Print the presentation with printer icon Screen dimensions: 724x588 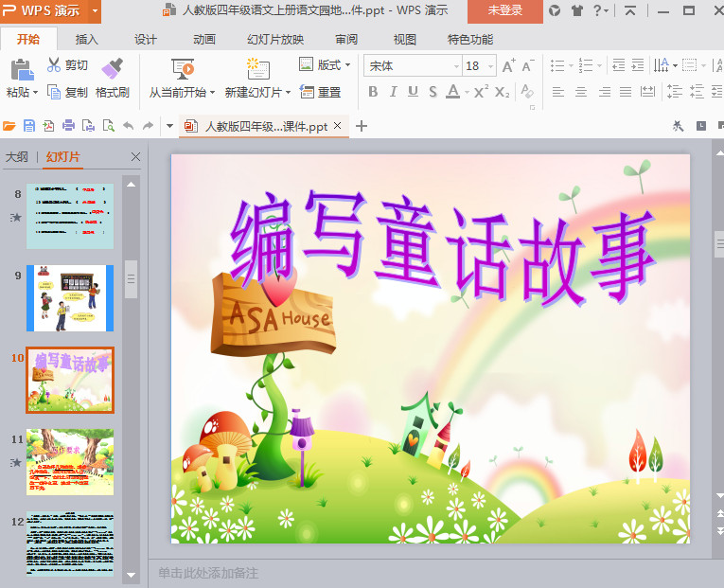(x=68, y=126)
